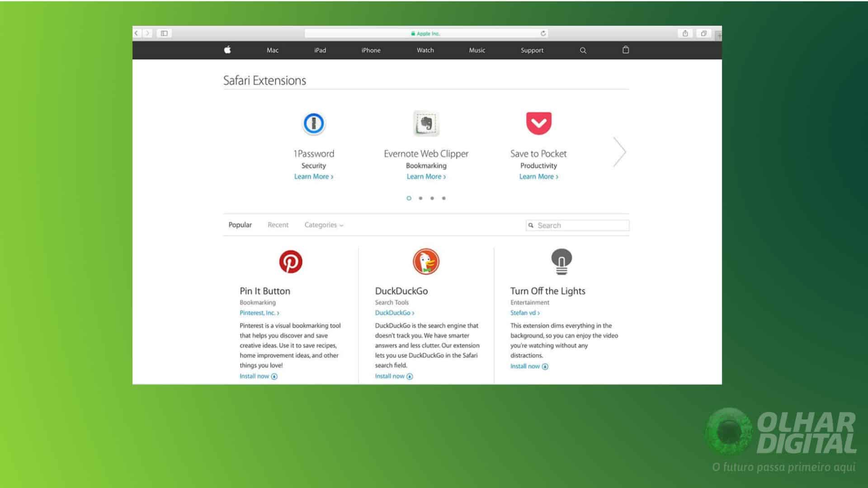
Task: Click the 1Password title text
Action: tap(314, 154)
